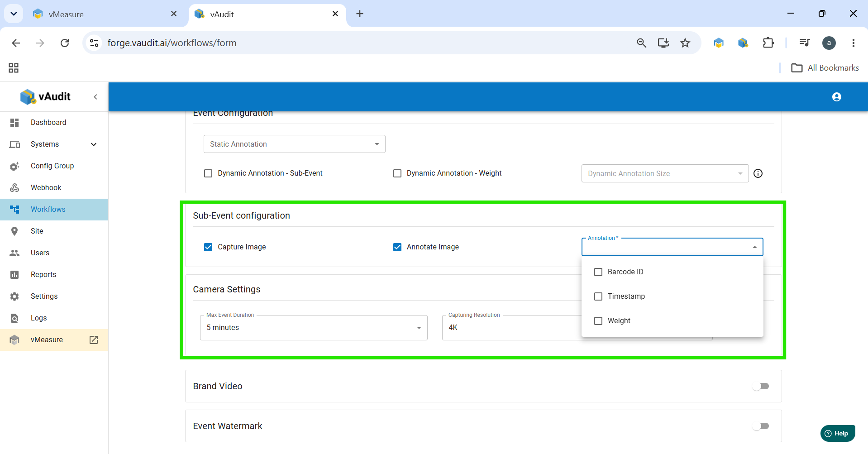This screenshot has width=868, height=454.
Task: View site information icon in address bar
Action: [94, 43]
